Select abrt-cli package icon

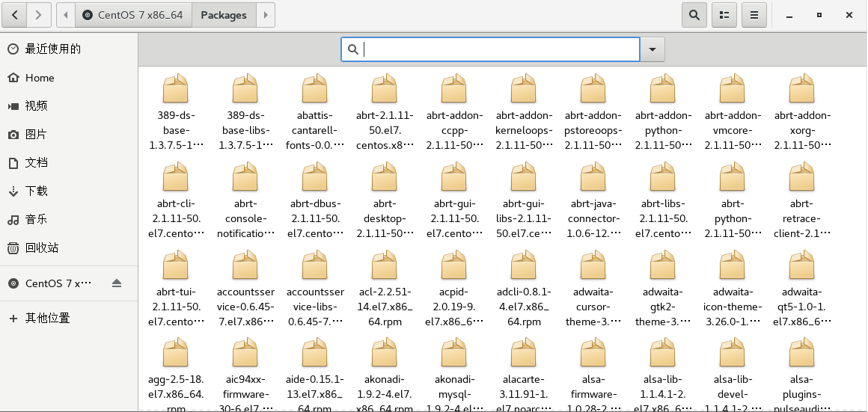tap(176, 177)
